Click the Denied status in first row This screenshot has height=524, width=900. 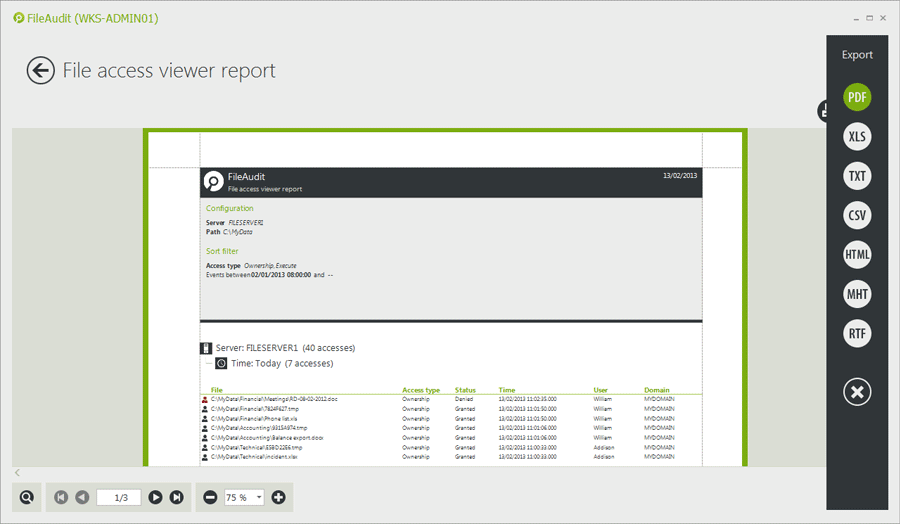tap(464, 399)
